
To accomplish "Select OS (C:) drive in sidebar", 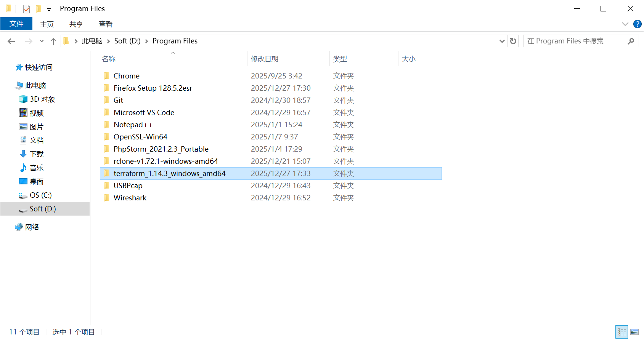I will tap(40, 195).
